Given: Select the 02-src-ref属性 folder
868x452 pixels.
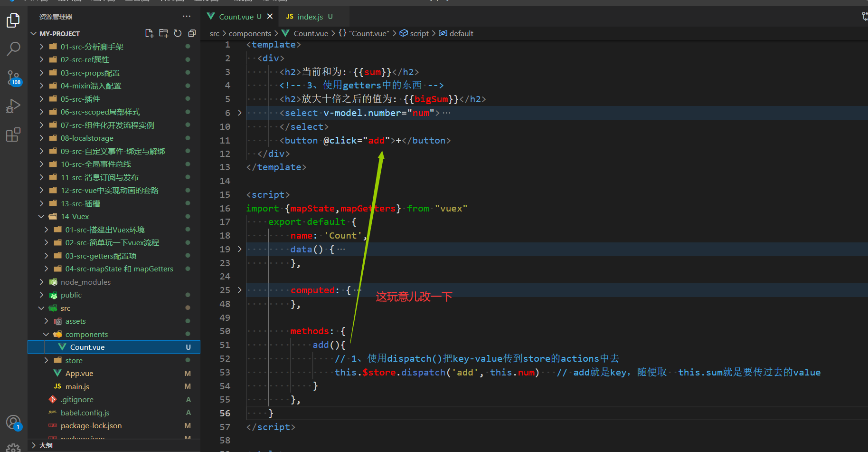Looking at the screenshot, I should pyautogui.click(x=114, y=59).
